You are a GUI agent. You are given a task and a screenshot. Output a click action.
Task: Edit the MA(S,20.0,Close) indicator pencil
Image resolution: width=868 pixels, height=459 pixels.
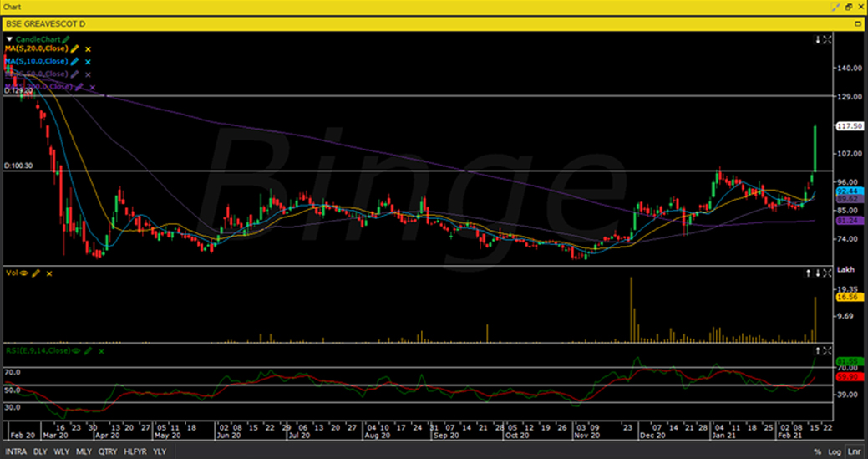point(74,49)
